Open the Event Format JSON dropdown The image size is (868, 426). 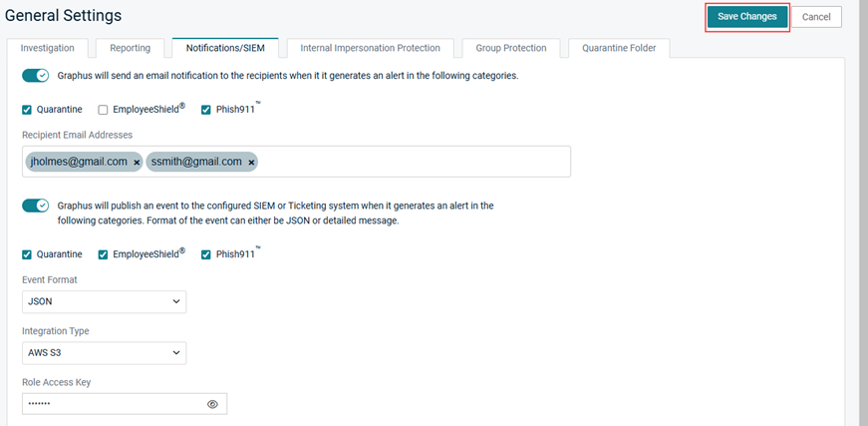point(104,302)
